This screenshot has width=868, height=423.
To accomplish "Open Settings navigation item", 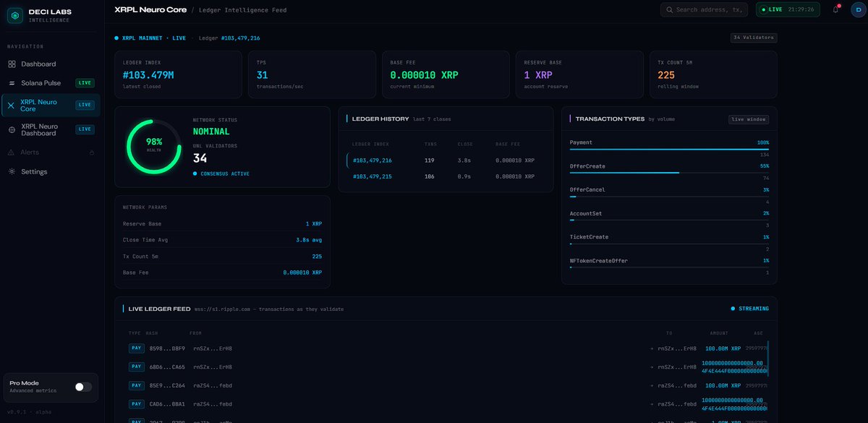I will pos(51,172).
